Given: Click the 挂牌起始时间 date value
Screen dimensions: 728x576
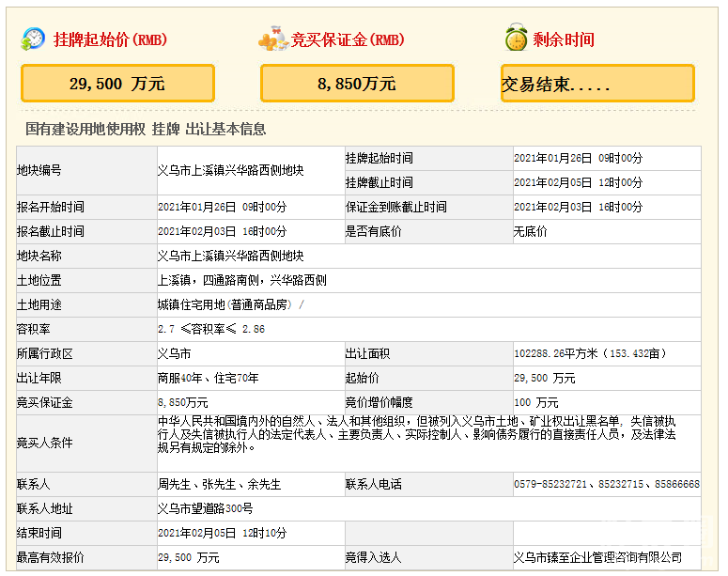Looking at the screenshot, I should [x=578, y=158].
